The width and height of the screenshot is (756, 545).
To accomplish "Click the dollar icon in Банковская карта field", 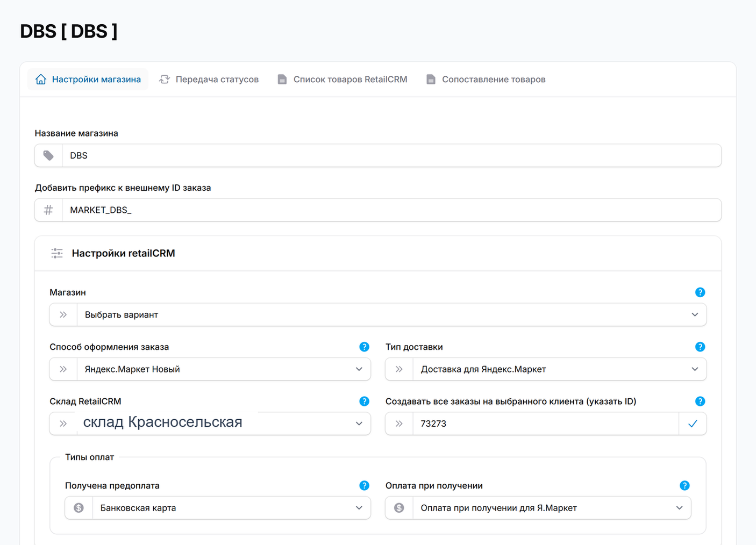I will click(79, 508).
